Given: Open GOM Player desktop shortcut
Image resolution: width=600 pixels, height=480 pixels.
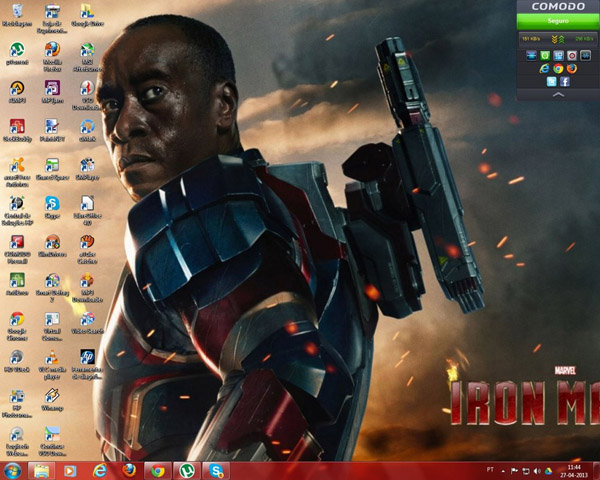Looking at the screenshot, I should 87,165.
